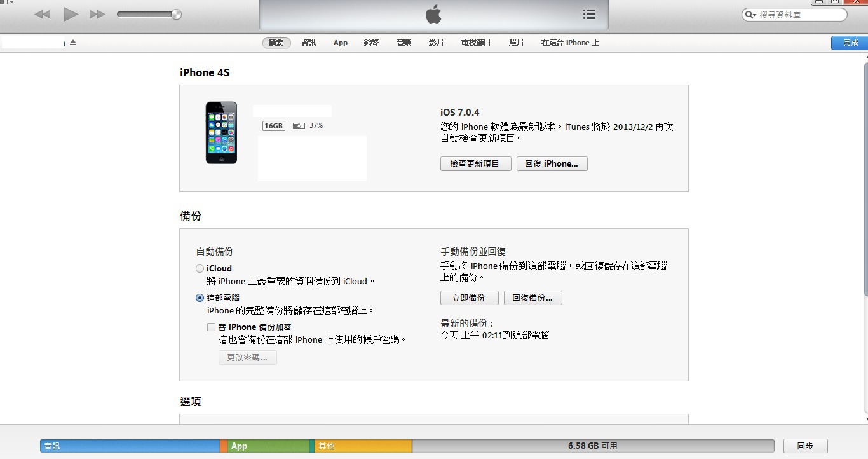The height and width of the screenshot is (459, 868).
Task: Select the 這部電腦 backup radio button
Action: click(x=200, y=298)
